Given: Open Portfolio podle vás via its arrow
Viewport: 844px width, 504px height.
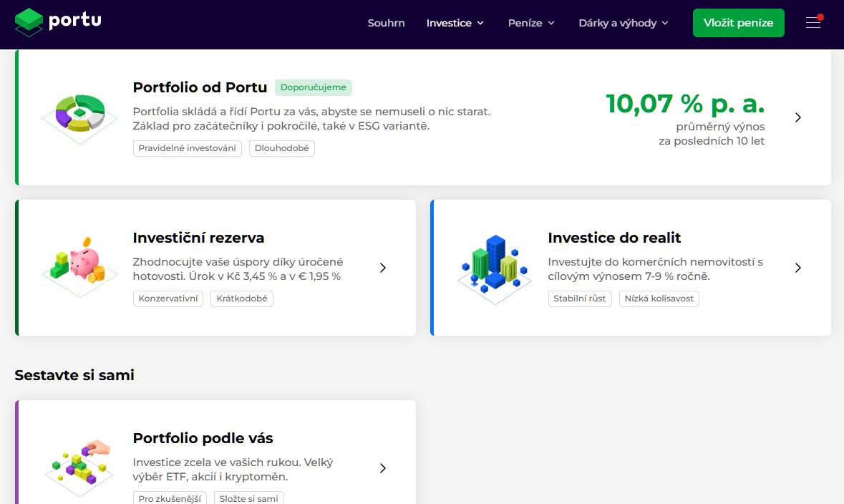Looking at the screenshot, I should (x=383, y=468).
